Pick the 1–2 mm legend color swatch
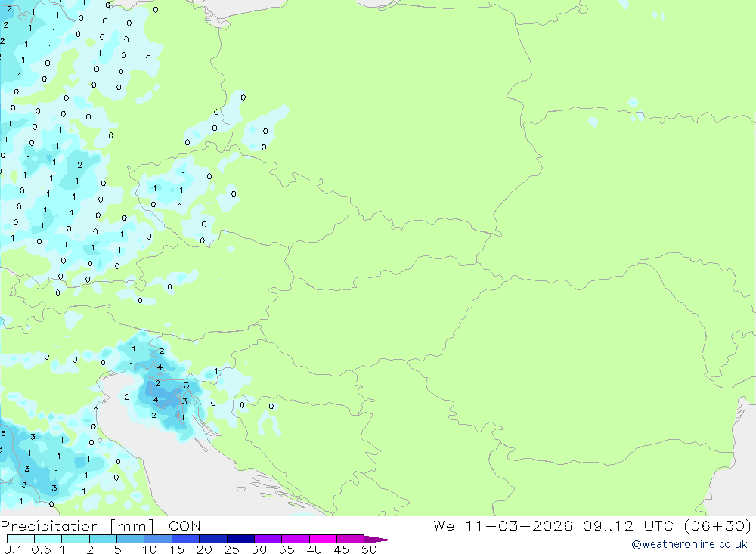Screen dimensions: 756x554 [76, 539]
